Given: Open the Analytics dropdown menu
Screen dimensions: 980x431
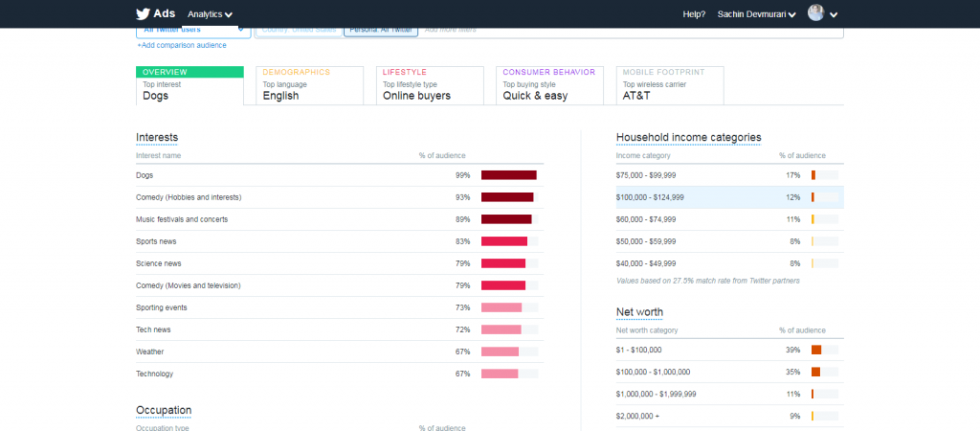Looking at the screenshot, I should [x=210, y=13].
